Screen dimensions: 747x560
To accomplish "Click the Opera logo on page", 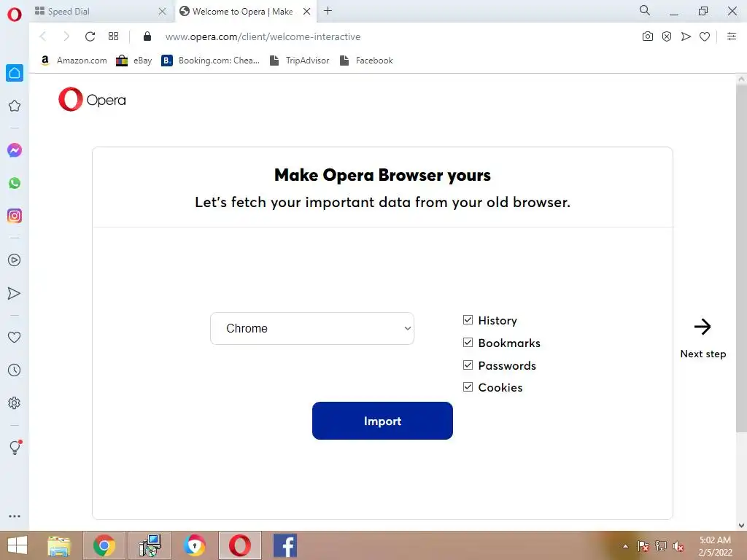I will point(92,99).
